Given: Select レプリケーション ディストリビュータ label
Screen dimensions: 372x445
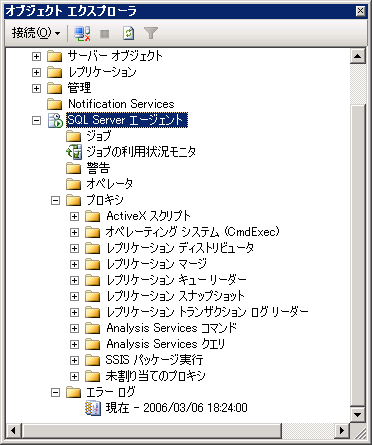Looking at the screenshot, I should [180, 248].
